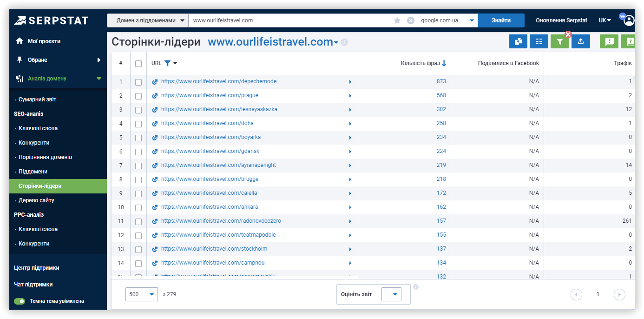Open Дерево сайту menu item

[x=36, y=200]
